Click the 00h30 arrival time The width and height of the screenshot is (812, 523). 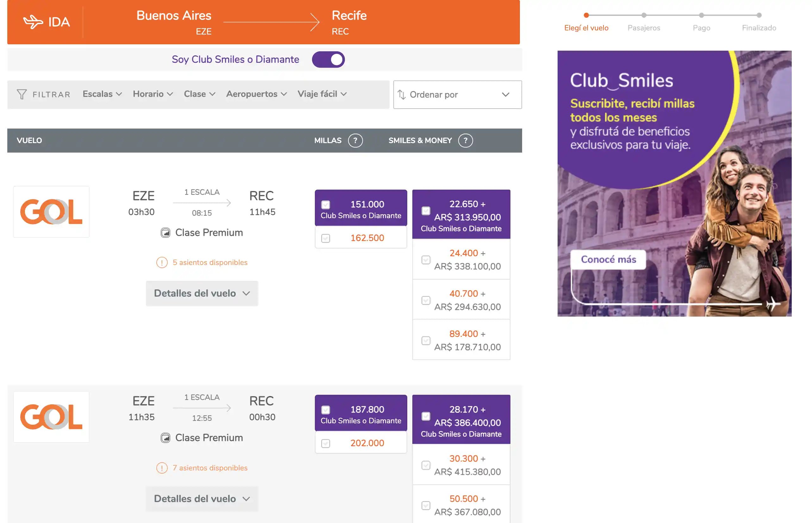pos(262,417)
